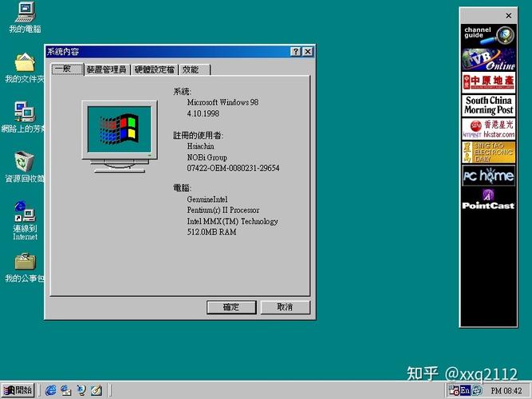Close the 系統內容 dialog
The height and width of the screenshot is (399, 532).
[x=308, y=52]
